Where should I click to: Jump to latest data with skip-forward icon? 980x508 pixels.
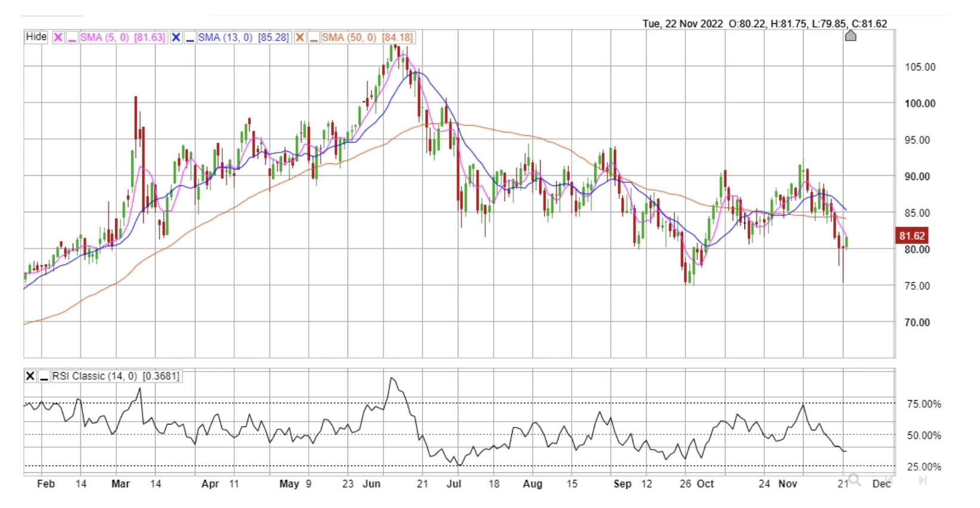923,480
